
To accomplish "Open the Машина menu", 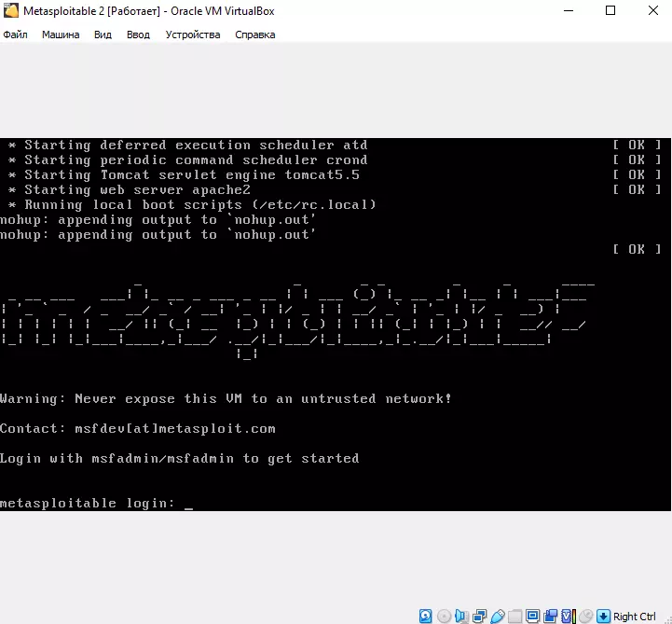I will pyautogui.click(x=61, y=35).
